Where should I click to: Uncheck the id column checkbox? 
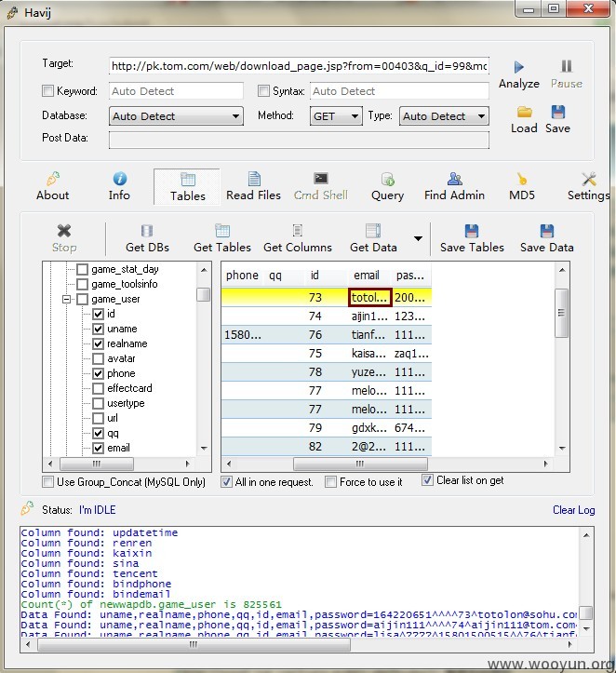pos(99,314)
